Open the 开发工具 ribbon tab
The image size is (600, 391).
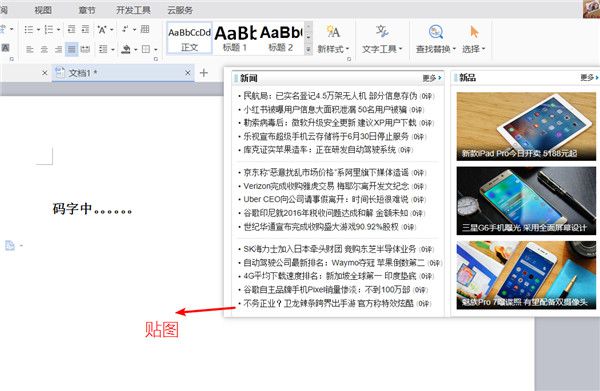[x=133, y=10]
